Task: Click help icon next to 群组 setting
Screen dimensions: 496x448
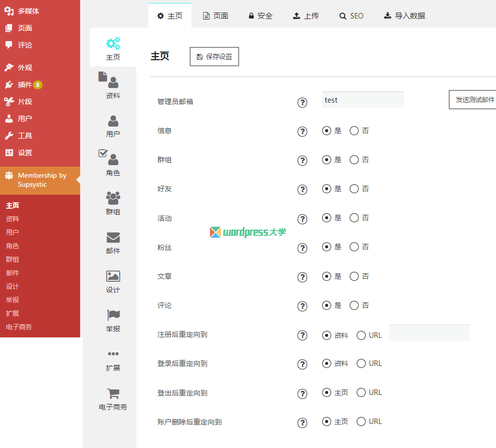Action: (x=302, y=161)
